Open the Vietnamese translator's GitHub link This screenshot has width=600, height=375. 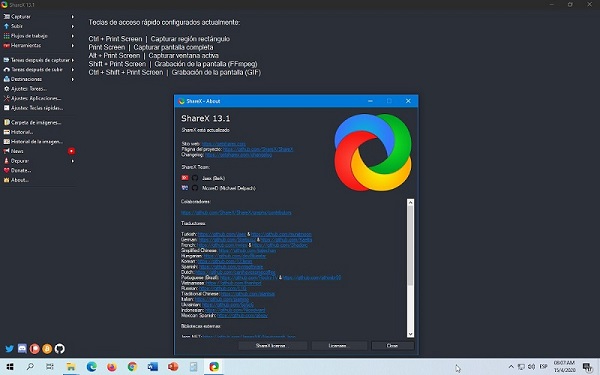point(233,283)
